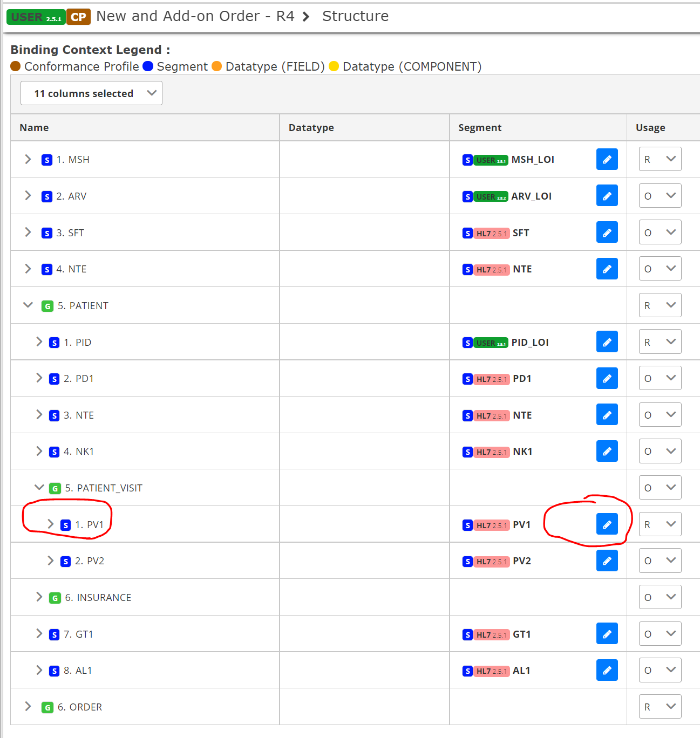Edit the GT1 segment binding
Screen dimensions: 700x738
pos(607,633)
